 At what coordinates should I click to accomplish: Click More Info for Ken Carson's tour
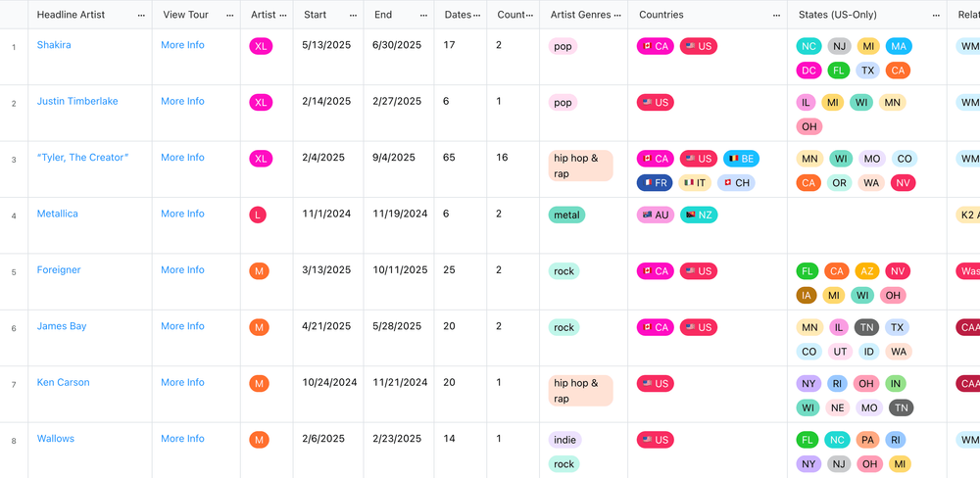click(x=182, y=382)
